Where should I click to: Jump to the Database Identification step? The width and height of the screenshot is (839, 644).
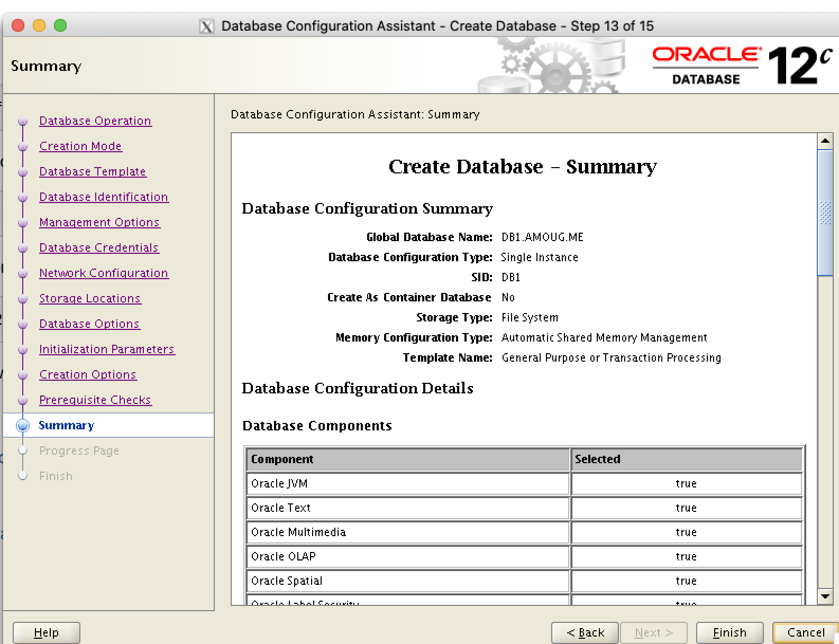pos(104,197)
